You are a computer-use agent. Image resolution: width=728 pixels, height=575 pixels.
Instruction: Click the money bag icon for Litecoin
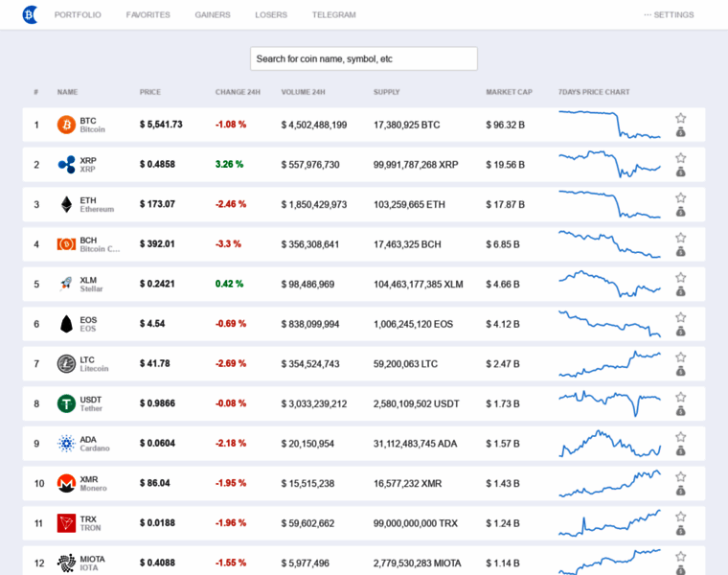pos(680,371)
